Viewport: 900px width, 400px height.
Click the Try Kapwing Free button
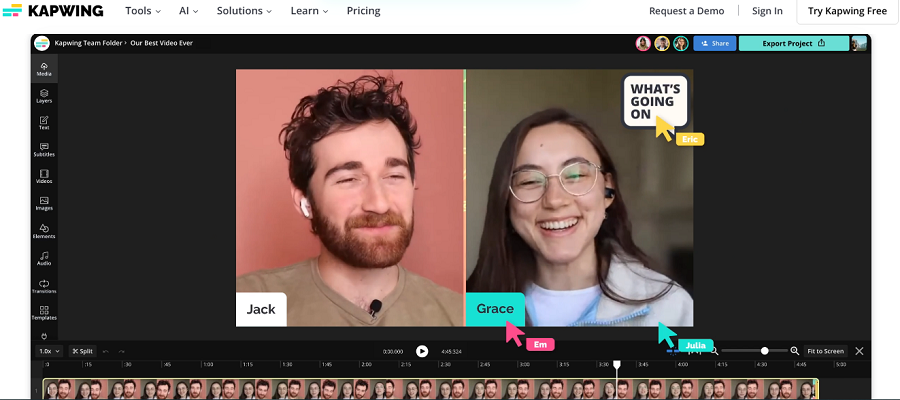click(847, 11)
